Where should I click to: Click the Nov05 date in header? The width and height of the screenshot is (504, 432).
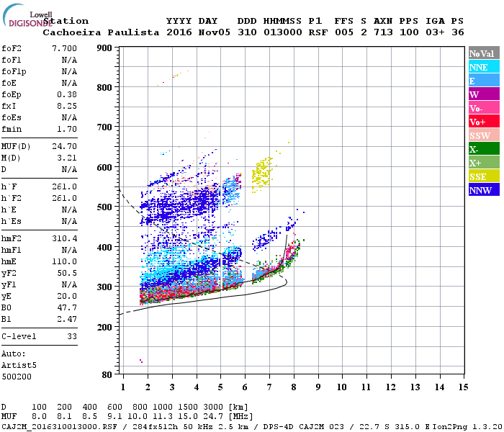point(214,32)
